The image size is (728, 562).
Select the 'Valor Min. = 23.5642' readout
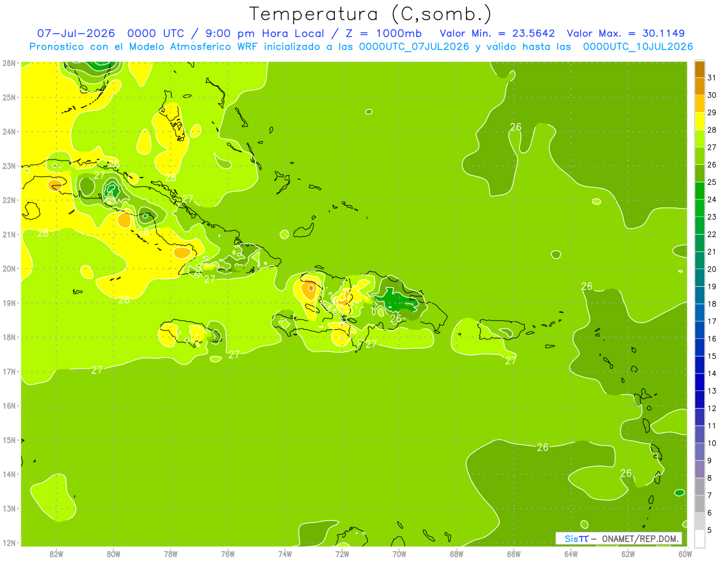[x=497, y=33]
